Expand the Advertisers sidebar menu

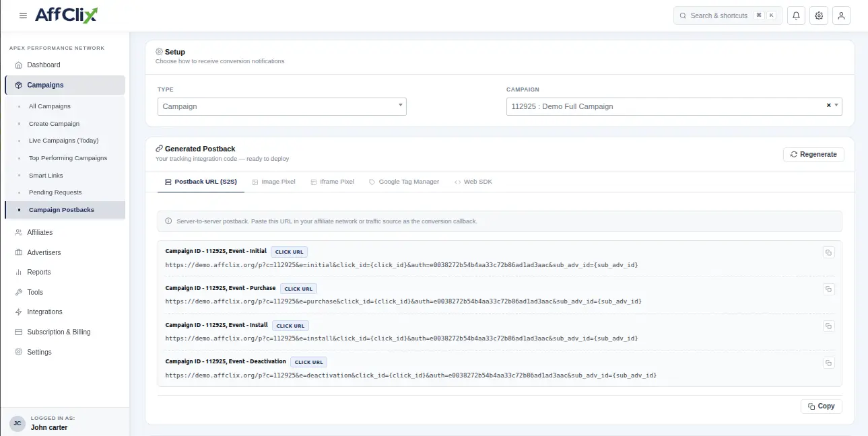click(x=65, y=252)
